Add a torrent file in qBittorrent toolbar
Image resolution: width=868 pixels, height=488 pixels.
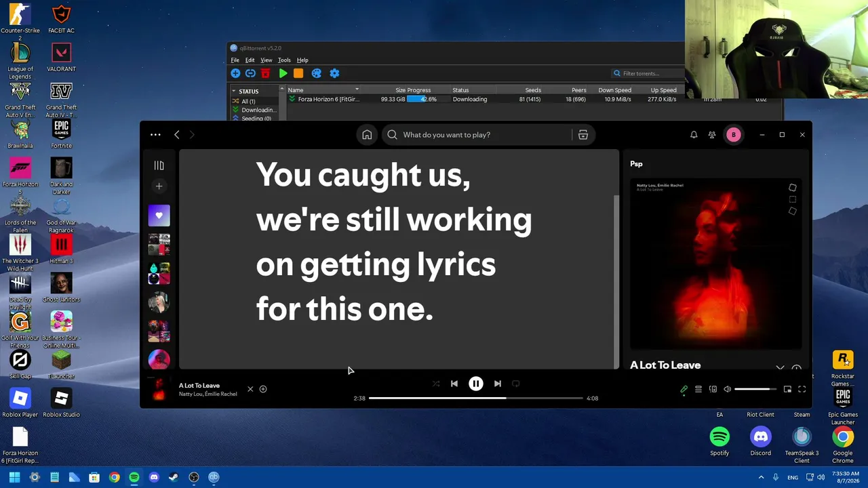tap(235, 73)
